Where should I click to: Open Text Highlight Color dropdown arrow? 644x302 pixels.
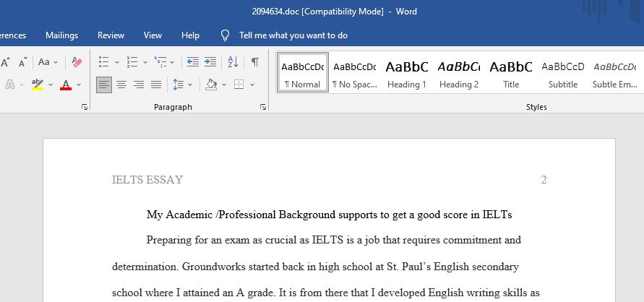51,85
